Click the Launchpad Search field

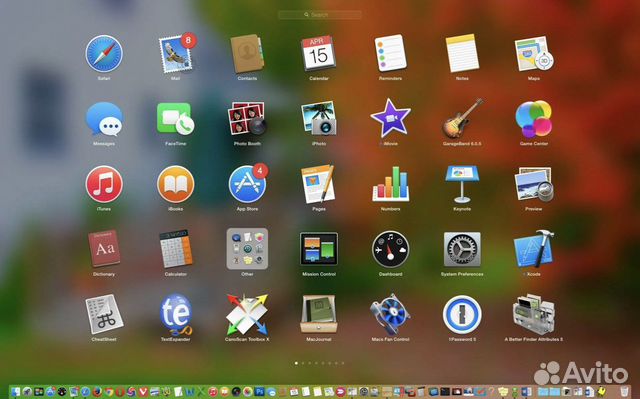click(x=320, y=15)
